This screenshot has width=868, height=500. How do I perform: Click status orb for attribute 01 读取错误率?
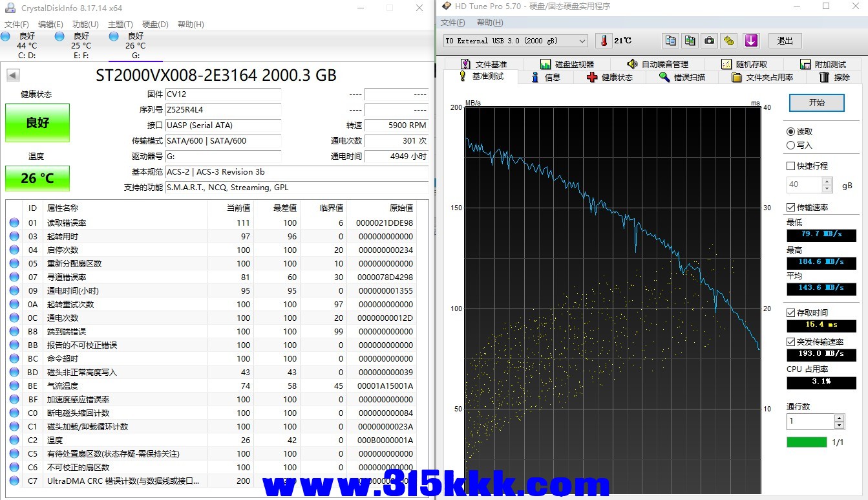(x=14, y=223)
